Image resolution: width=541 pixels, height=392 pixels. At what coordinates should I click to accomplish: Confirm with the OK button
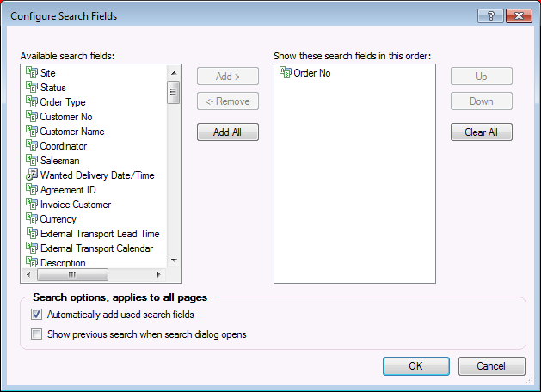click(x=415, y=366)
